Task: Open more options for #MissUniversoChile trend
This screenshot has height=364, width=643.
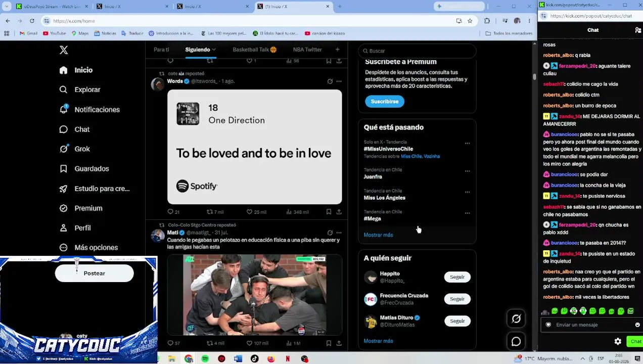Action: point(467,143)
